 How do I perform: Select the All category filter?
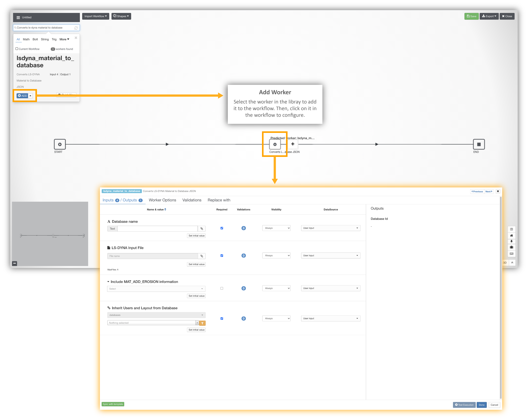click(18, 39)
